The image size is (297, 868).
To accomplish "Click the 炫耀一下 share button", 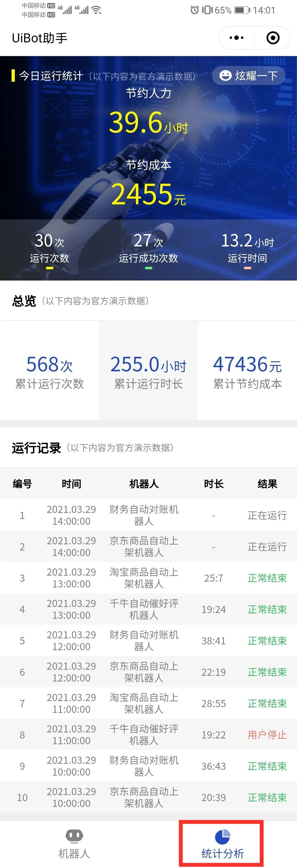I will coord(249,75).
